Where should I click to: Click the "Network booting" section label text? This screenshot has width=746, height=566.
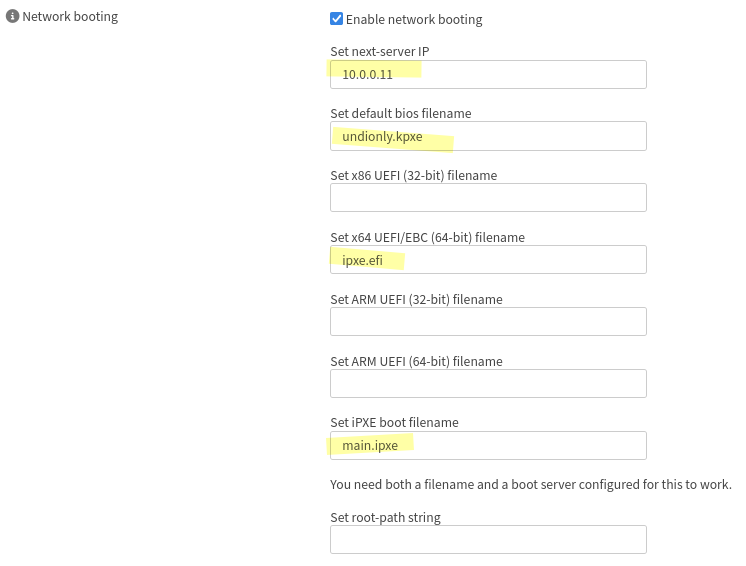[x=70, y=17]
